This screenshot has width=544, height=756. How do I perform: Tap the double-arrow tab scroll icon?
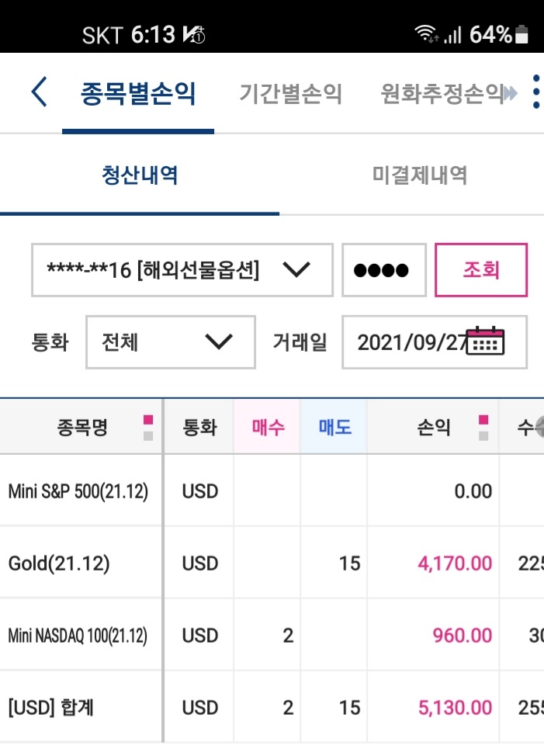[x=510, y=93]
